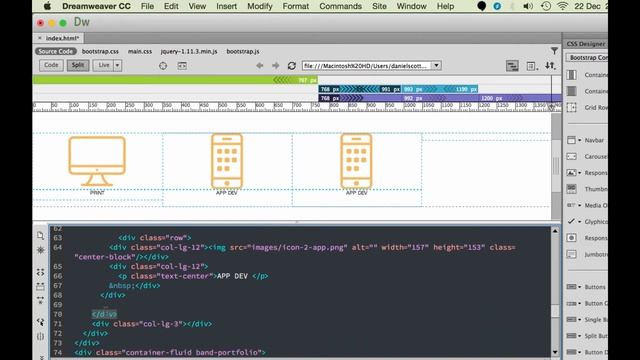Screen dimensions: 640x360
Task: Go back with the left arrow
Action: click(x=260, y=65)
